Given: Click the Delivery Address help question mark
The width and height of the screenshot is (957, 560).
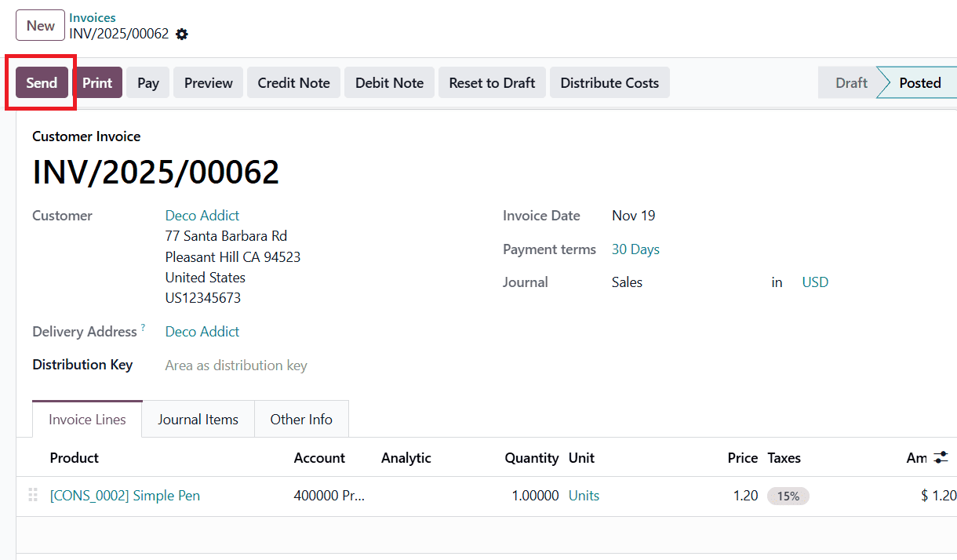Looking at the screenshot, I should [x=143, y=327].
